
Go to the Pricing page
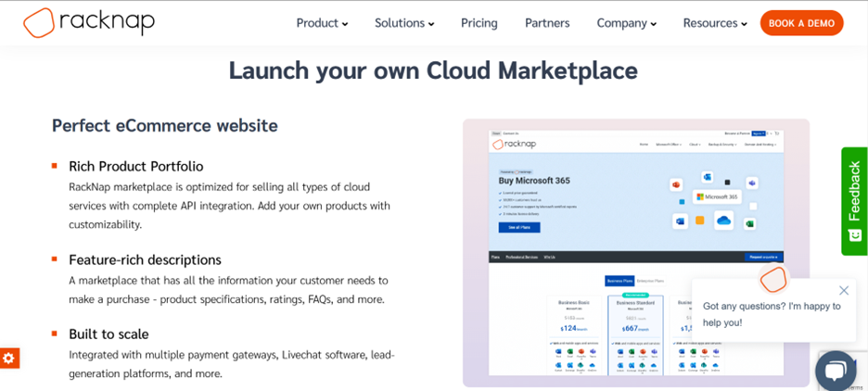pos(479,23)
